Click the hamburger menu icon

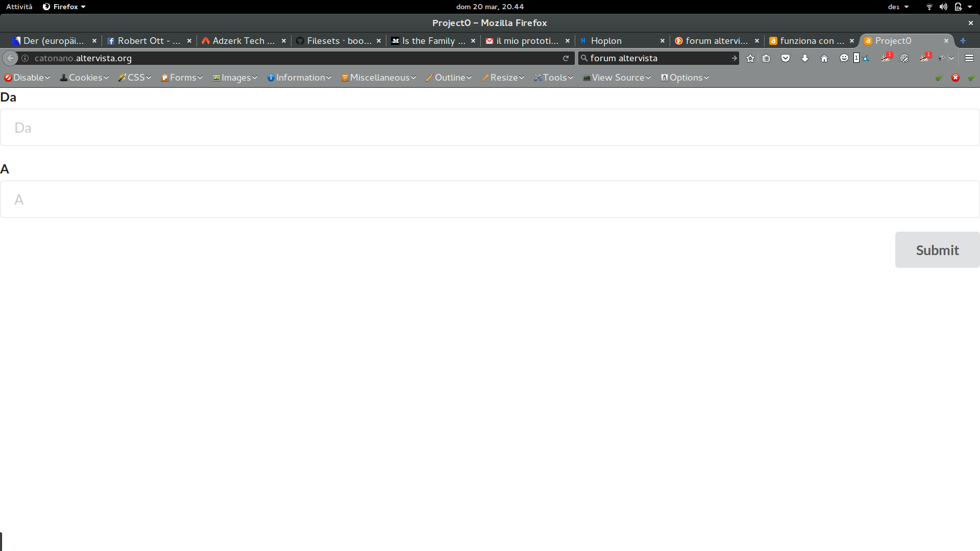[x=969, y=58]
